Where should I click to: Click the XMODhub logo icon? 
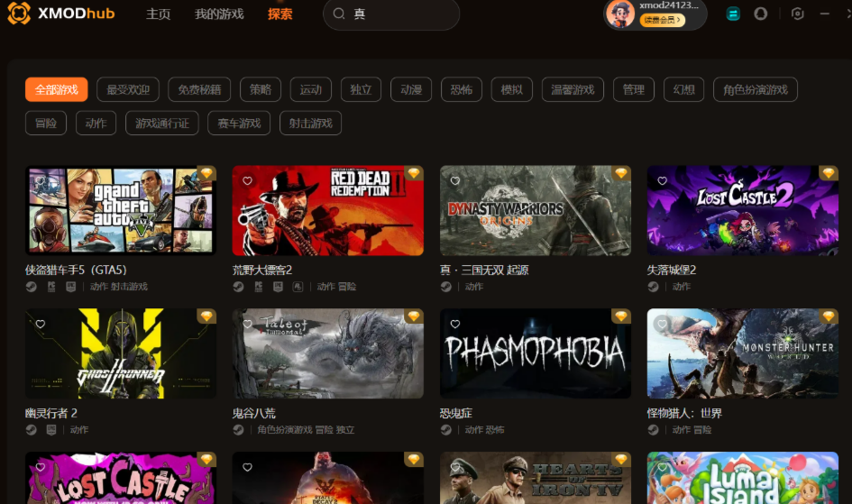[19, 13]
